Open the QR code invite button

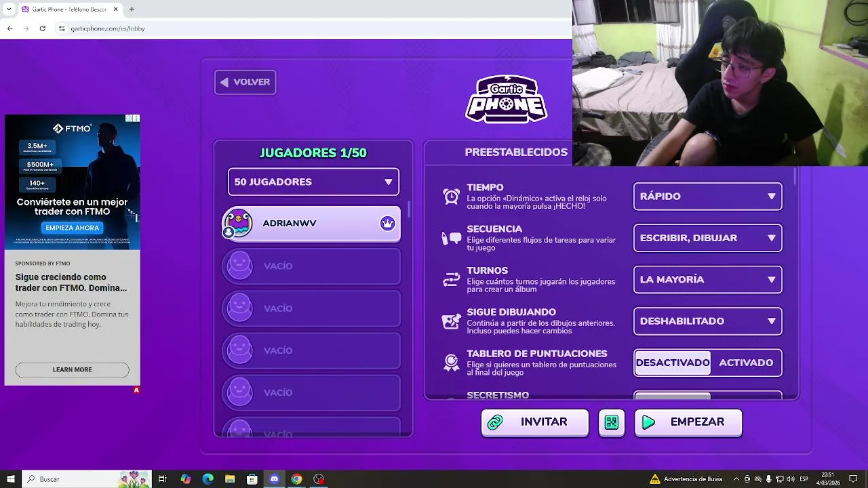(x=612, y=422)
